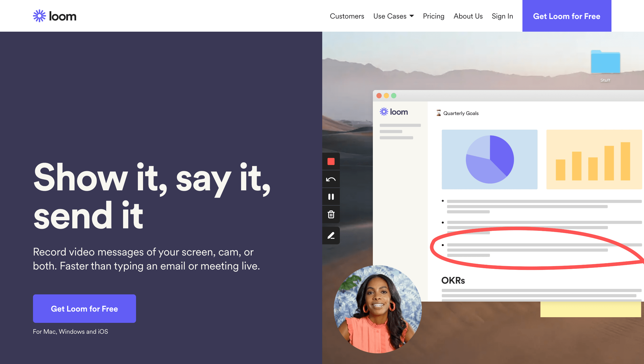This screenshot has height=364, width=644.
Task: Click the hourglass Quarterly Goals icon
Action: (439, 113)
